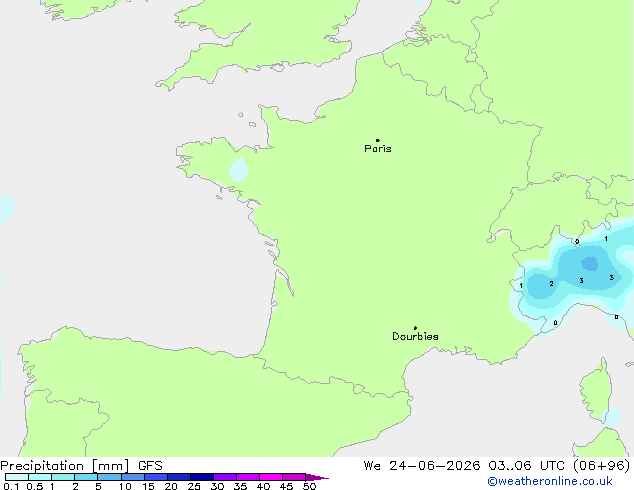Click the '25' legend scale label
Viewport: 634px width, 490px height.
click(x=194, y=486)
